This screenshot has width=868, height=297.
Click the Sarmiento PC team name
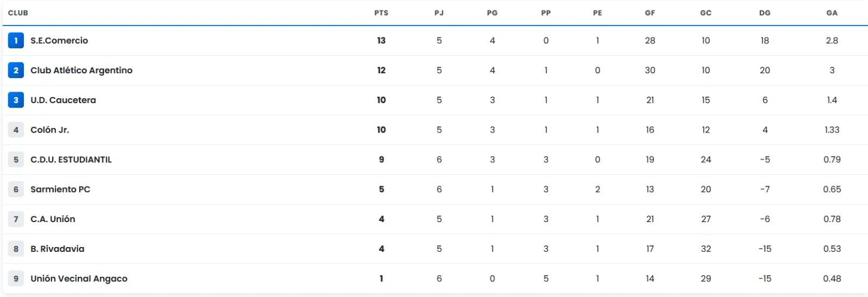60,189
